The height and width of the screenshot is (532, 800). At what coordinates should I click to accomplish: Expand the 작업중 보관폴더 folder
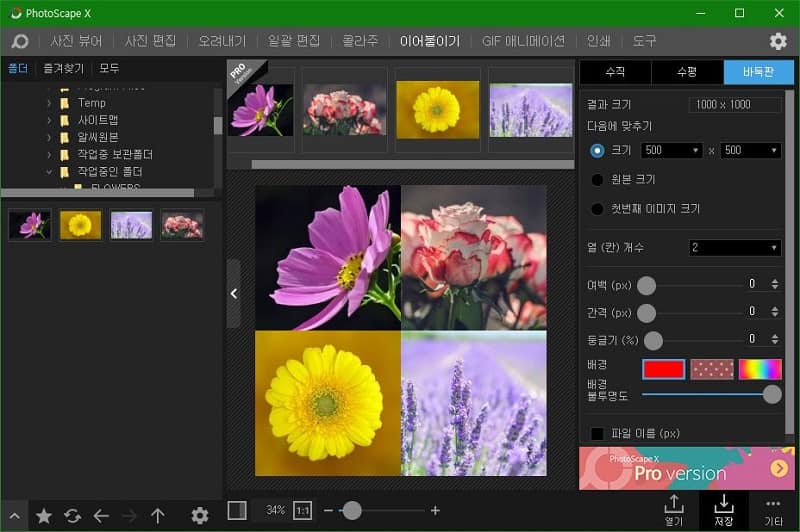tap(49, 155)
